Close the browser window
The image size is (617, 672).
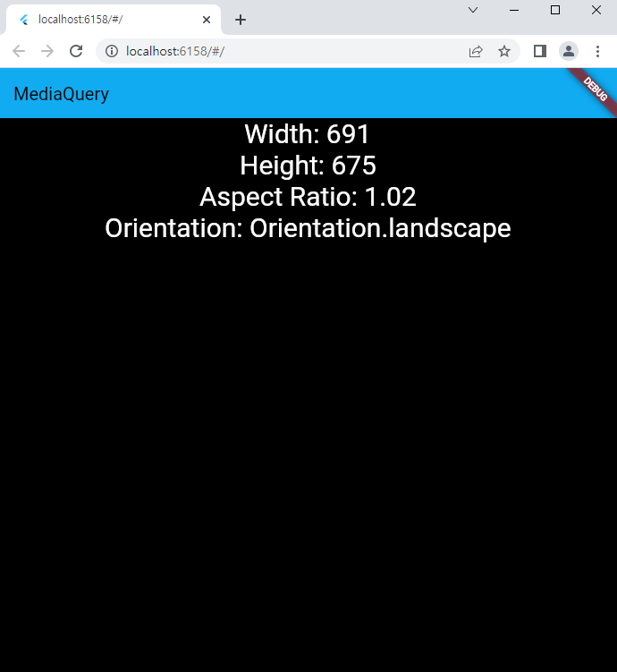596,10
